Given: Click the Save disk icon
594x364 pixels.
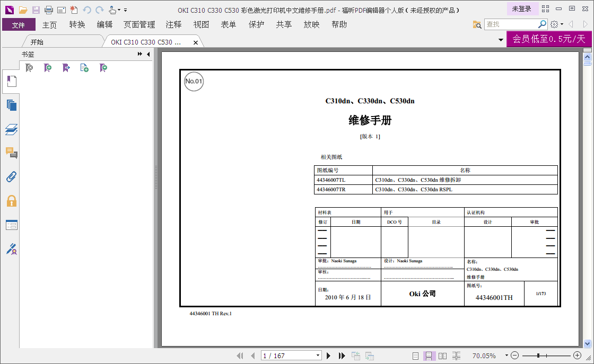Looking at the screenshot, I should (x=36, y=10).
